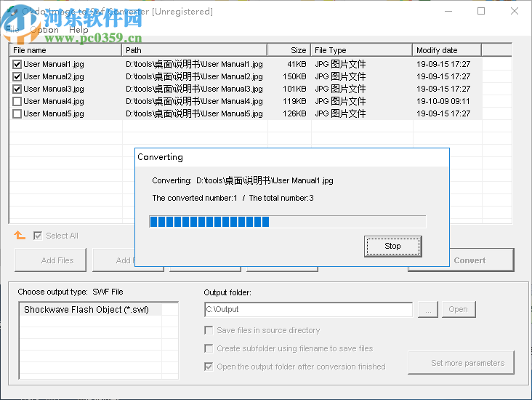Minimize the converter window
532x400 pixels.
(x=448, y=11)
